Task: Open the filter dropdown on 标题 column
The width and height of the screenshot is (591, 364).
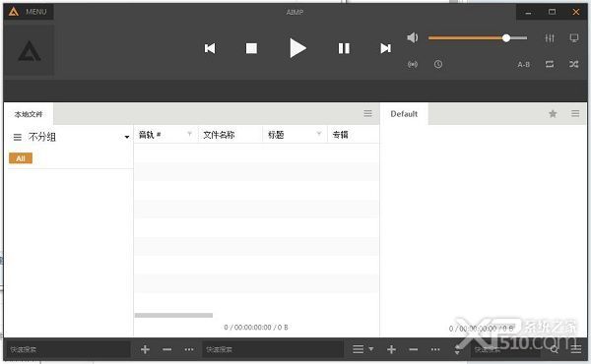Action: tap(319, 134)
